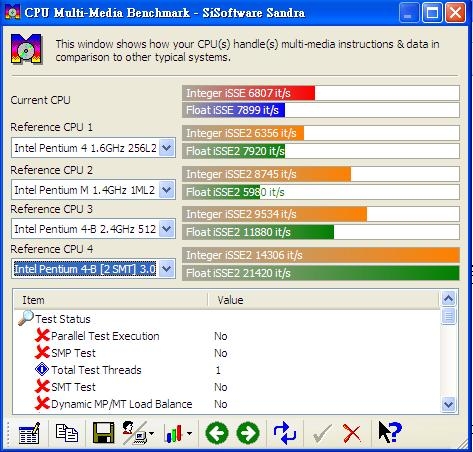Click the results list scrollbar thumb
The height and width of the screenshot is (452, 473).
click(x=449, y=316)
